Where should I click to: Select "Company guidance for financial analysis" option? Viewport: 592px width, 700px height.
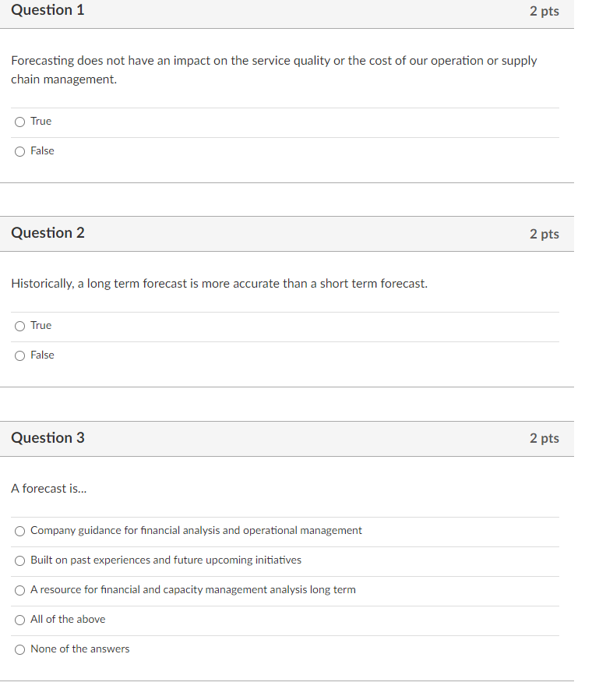[x=19, y=531]
